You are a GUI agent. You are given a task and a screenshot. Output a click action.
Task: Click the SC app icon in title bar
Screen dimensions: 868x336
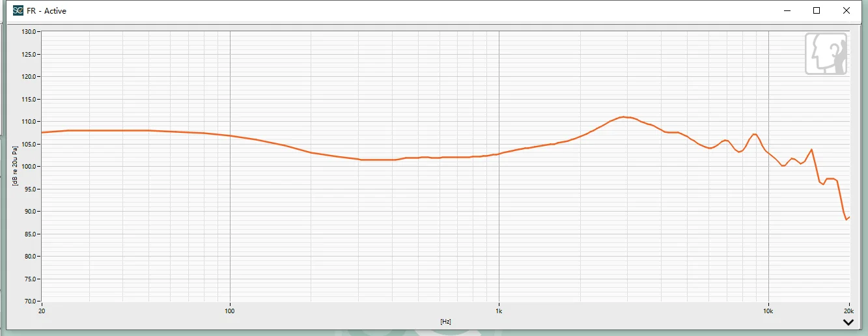coord(18,10)
